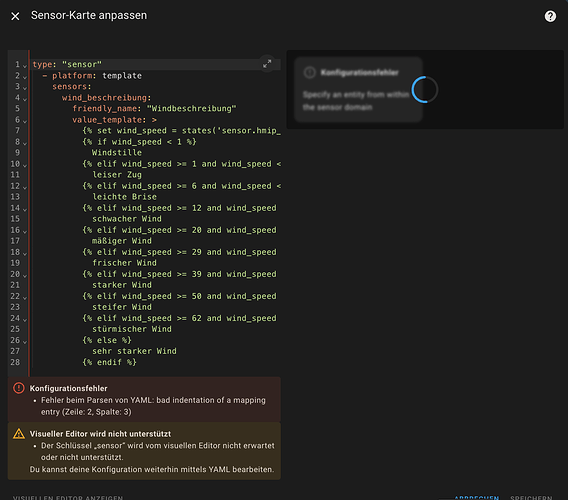This screenshot has width=568, height=500.
Task: Collapse the else block at line 26
Action: point(25,342)
